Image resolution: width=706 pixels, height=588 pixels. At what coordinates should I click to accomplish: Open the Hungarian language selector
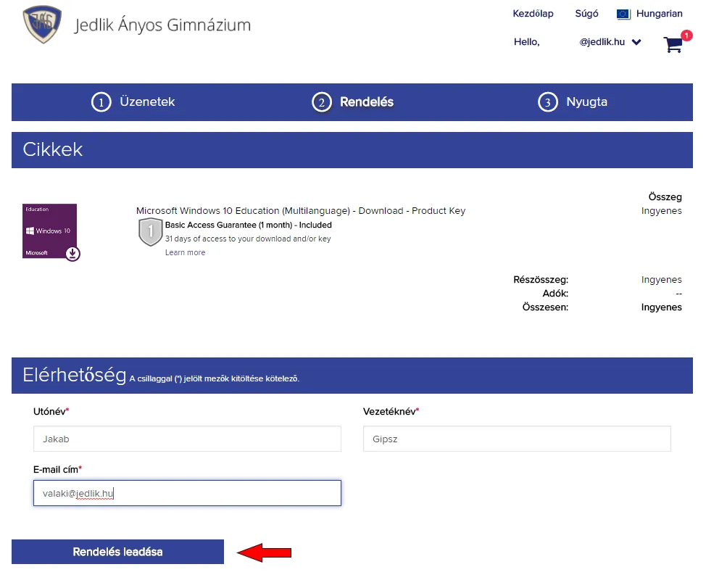(659, 14)
